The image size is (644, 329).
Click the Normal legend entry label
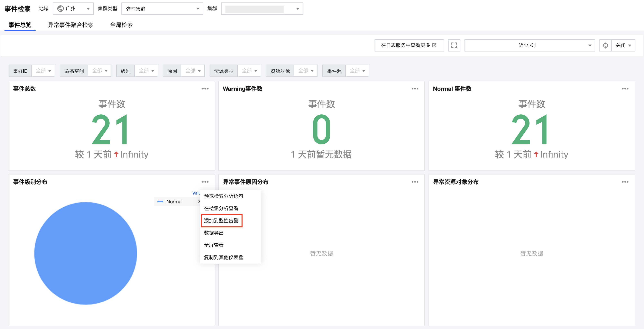point(174,202)
